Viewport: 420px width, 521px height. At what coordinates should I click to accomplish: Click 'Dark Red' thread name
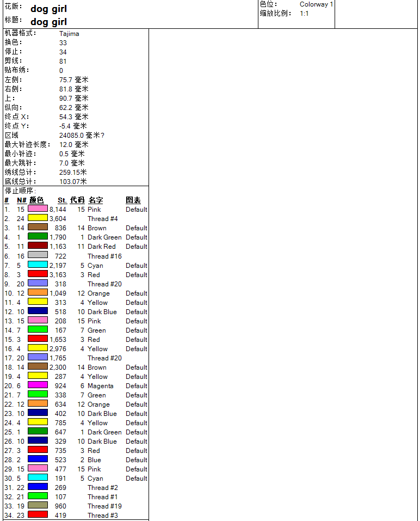[x=102, y=247]
